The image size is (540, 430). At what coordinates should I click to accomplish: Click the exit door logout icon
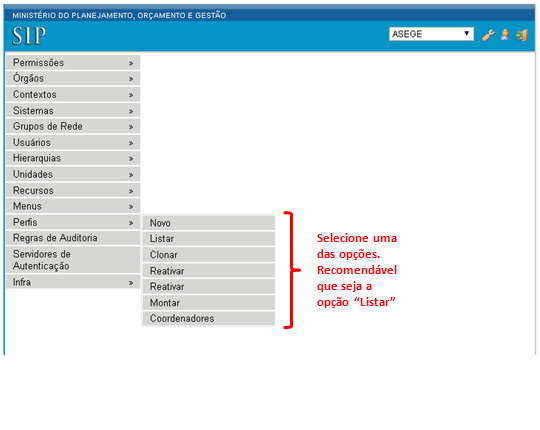click(522, 35)
